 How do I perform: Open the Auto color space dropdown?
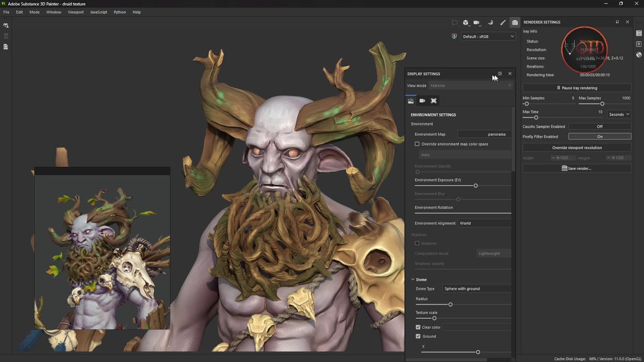(x=465, y=155)
